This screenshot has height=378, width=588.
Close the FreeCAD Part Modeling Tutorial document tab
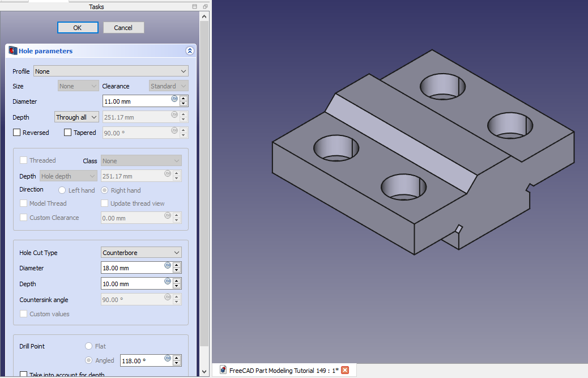tap(345, 370)
